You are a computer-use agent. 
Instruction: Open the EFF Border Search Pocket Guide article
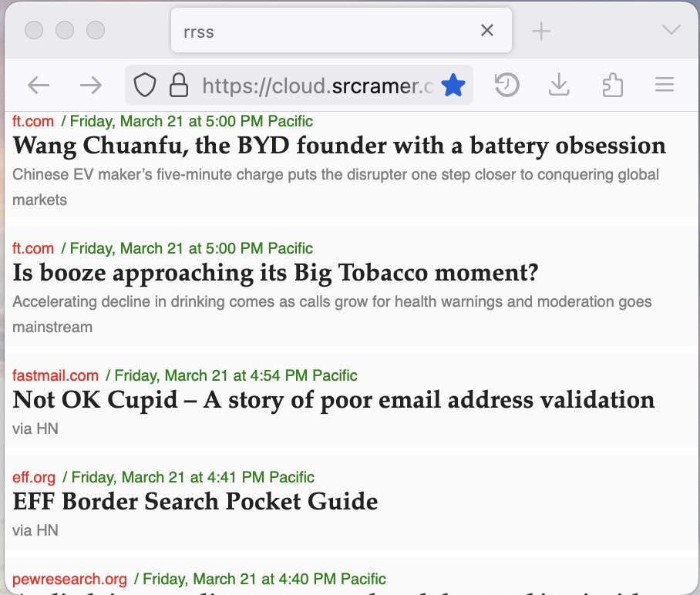click(x=195, y=501)
